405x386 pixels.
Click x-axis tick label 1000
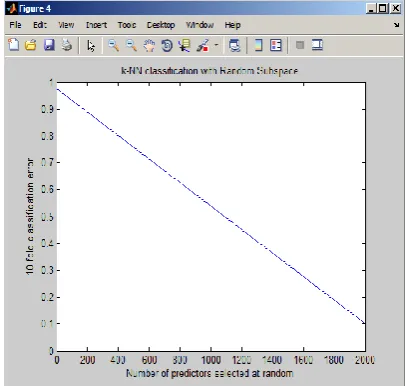click(211, 360)
